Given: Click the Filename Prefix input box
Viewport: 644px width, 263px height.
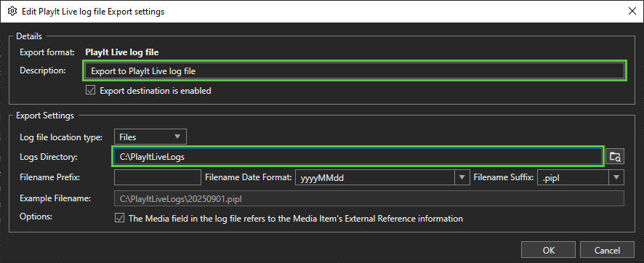Looking at the screenshot, I should coord(158,178).
